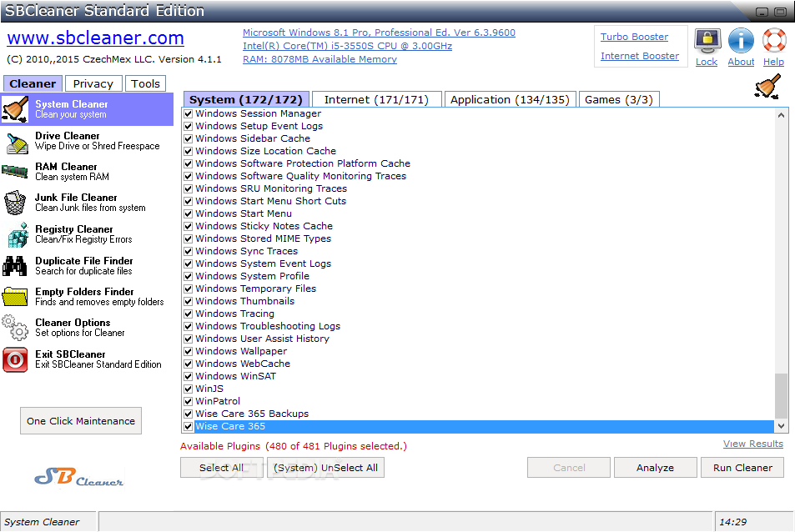Viewport: 795px width, 532px height.
Task: Click the plugin list scrollbar thumb
Action: 782,396
